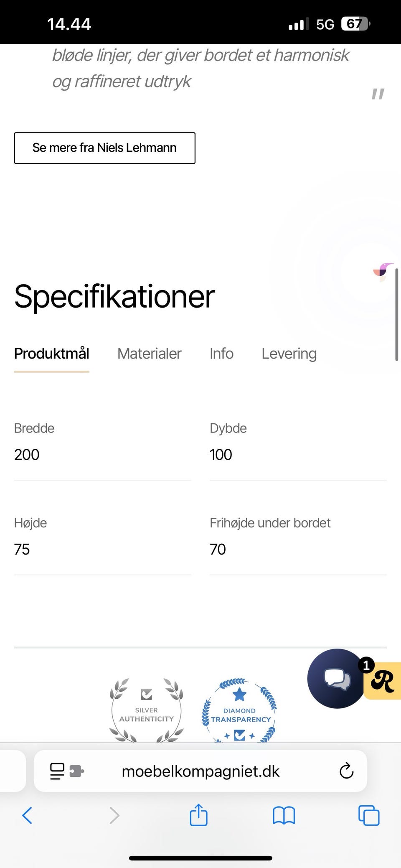Go back to previous page
Viewport: 401px width, 868px height.
pyautogui.click(x=27, y=815)
